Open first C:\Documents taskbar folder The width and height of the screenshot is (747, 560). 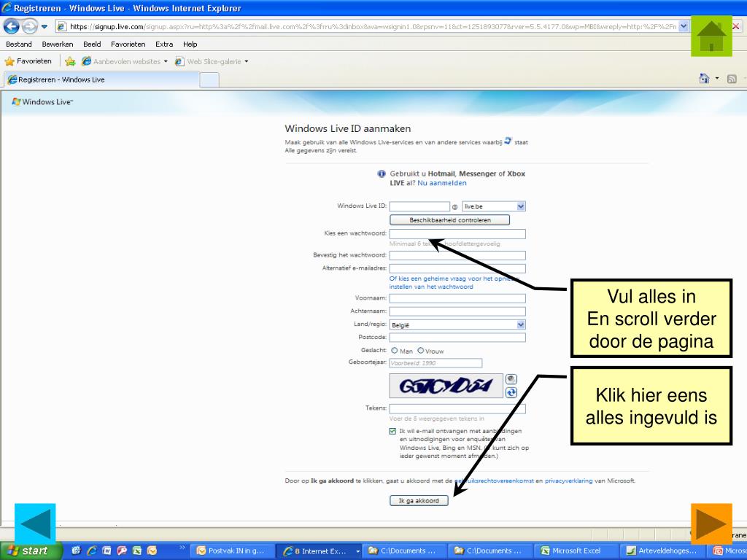404,551
